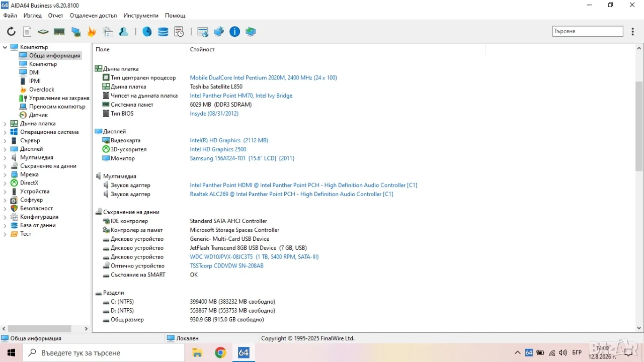
Task: Open the Инструменти menu
Action: point(141,16)
